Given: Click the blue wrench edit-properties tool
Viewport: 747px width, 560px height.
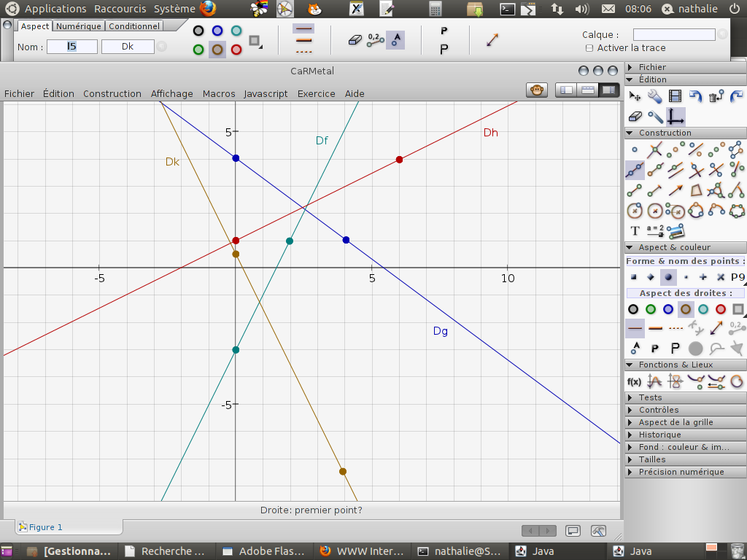Looking at the screenshot, I should pyautogui.click(x=655, y=96).
